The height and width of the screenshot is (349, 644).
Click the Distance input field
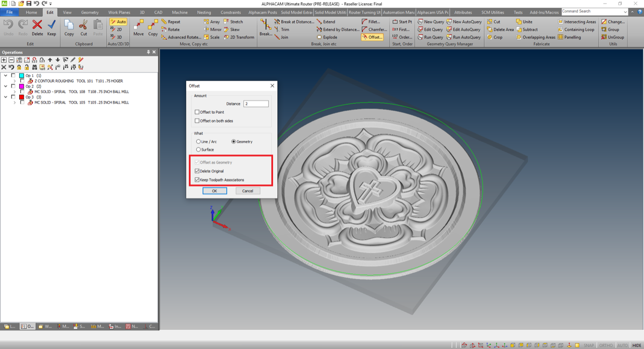(x=256, y=104)
